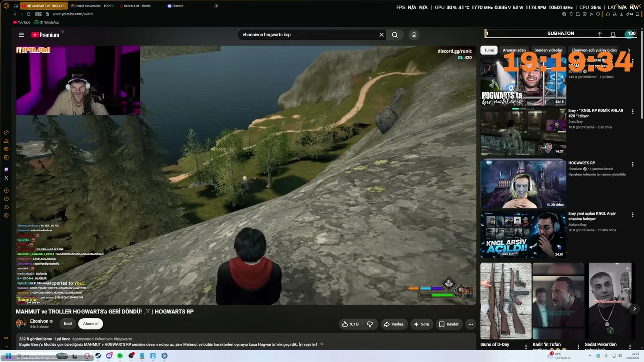Share the video using Paylaş

point(393,324)
